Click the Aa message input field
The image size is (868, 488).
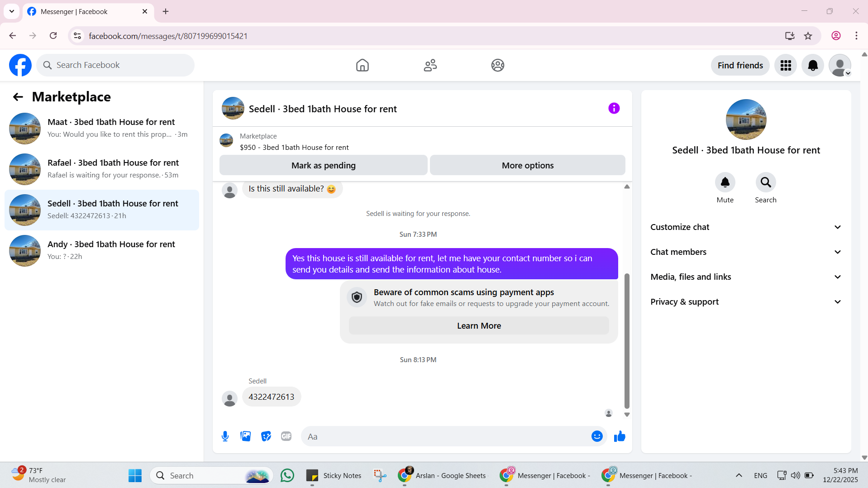tap(446, 436)
